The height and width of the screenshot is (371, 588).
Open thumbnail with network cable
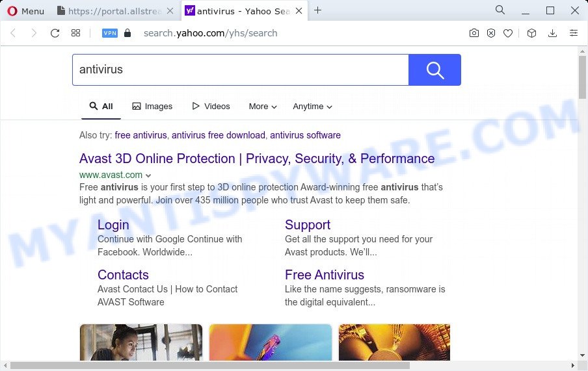pyautogui.click(x=271, y=342)
